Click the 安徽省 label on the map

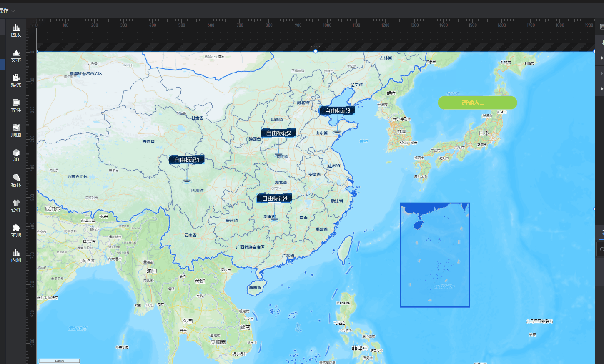[x=315, y=174]
